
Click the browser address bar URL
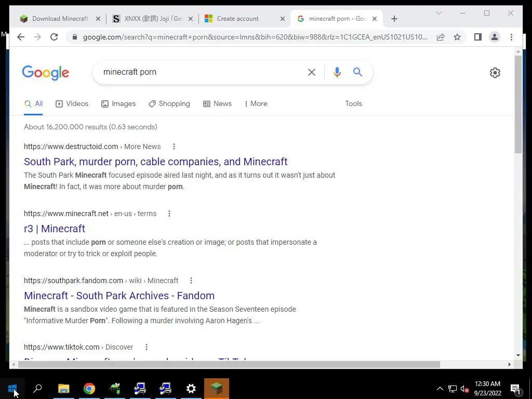tap(255, 37)
